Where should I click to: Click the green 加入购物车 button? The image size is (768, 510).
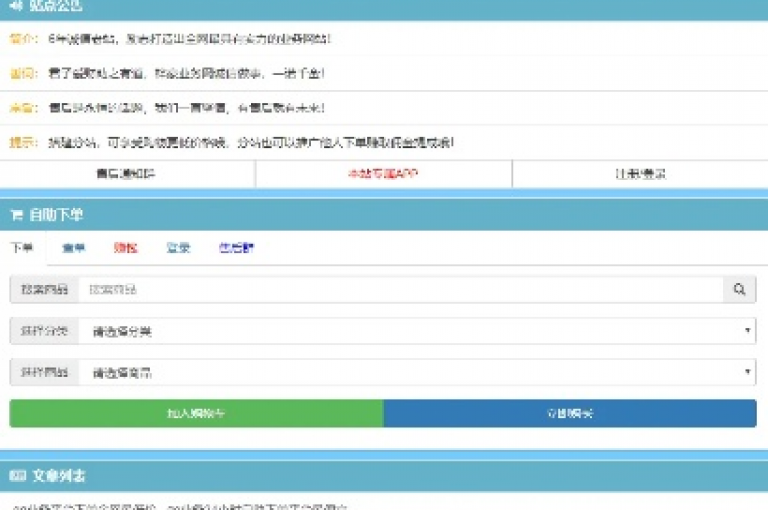point(196,413)
